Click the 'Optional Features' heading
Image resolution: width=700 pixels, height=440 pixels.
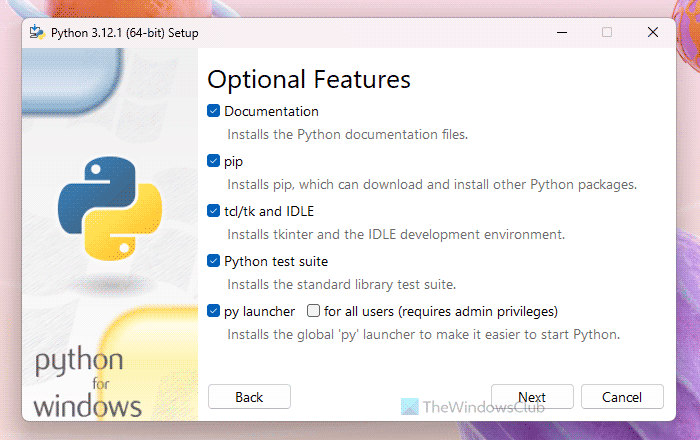[x=309, y=78]
